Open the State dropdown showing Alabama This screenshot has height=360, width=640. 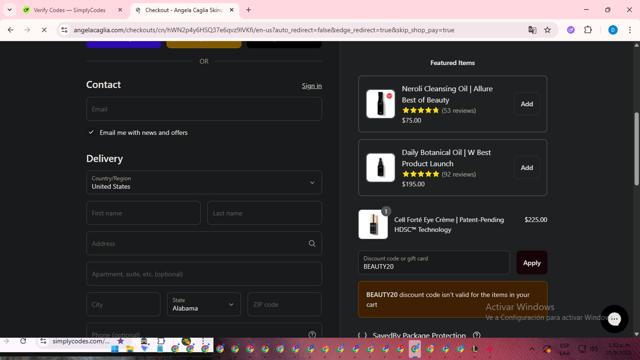pyautogui.click(x=204, y=304)
